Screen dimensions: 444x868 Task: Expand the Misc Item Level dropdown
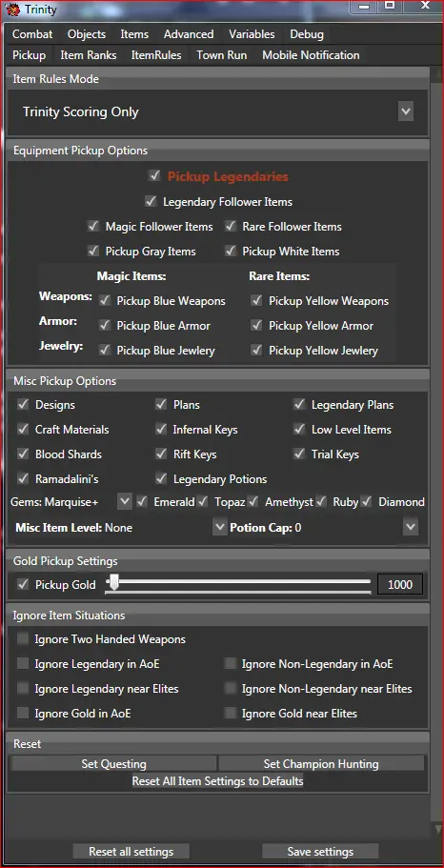(x=220, y=527)
